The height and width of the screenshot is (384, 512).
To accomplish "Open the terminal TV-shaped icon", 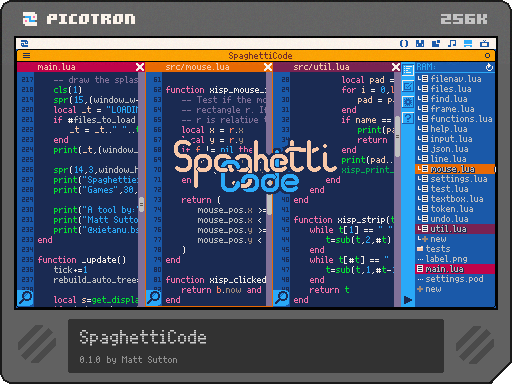I will click(484, 43).
